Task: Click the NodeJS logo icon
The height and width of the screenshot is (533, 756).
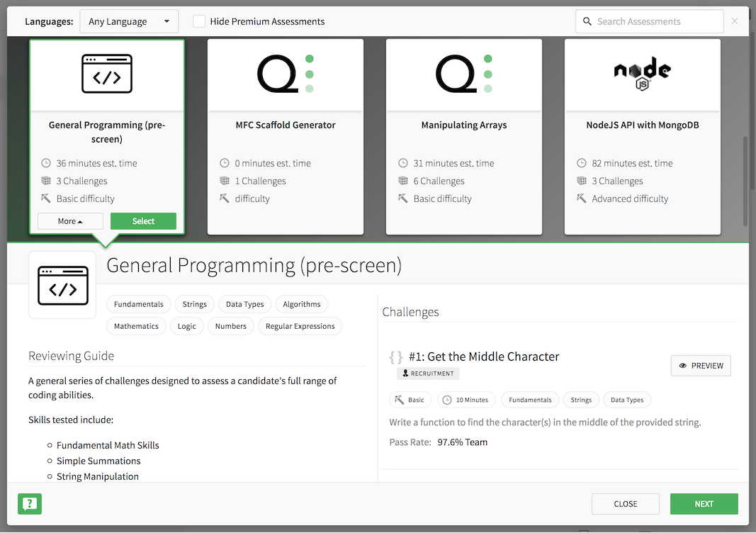Action: coord(642,74)
